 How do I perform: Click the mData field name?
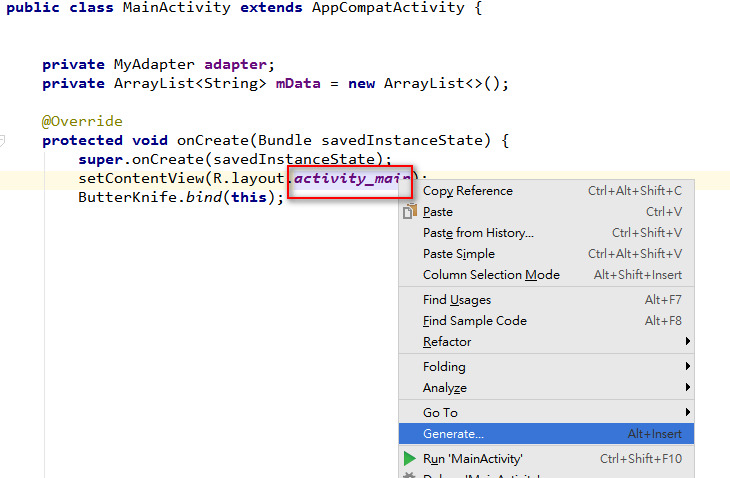(x=298, y=84)
